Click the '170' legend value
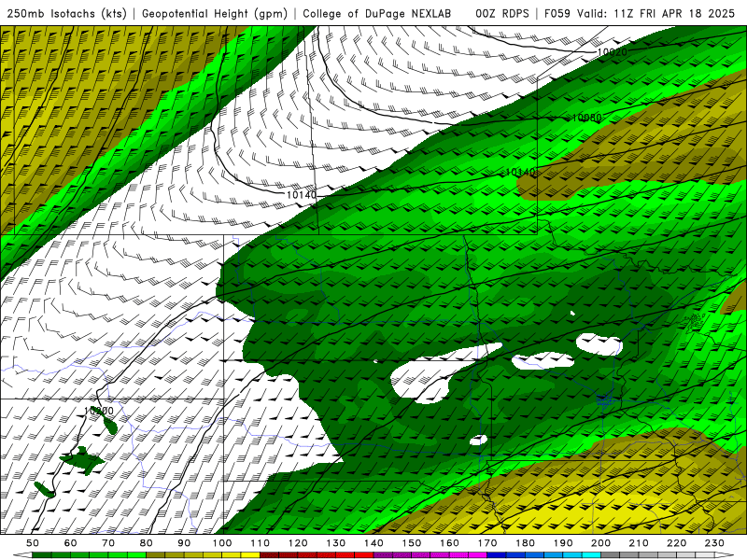 coord(487,543)
